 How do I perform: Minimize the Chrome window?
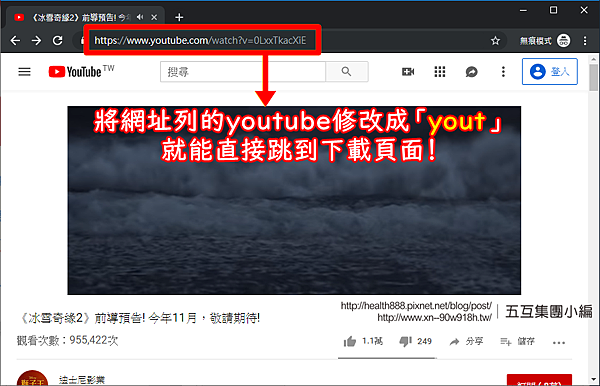[x=523, y=10]
